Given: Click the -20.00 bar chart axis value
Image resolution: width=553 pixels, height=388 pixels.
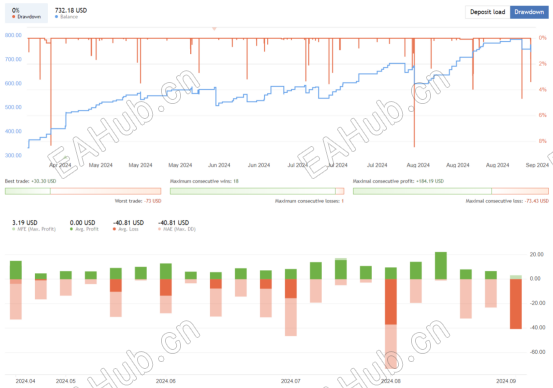Looking at the screenshot, I should pyautogui.click(x=537, y=303).
